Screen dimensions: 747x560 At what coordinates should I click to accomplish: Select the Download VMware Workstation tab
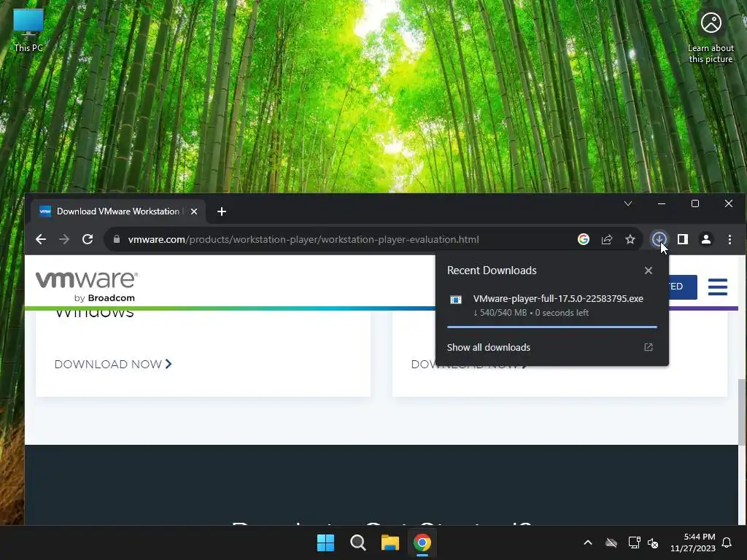point(117,211)
